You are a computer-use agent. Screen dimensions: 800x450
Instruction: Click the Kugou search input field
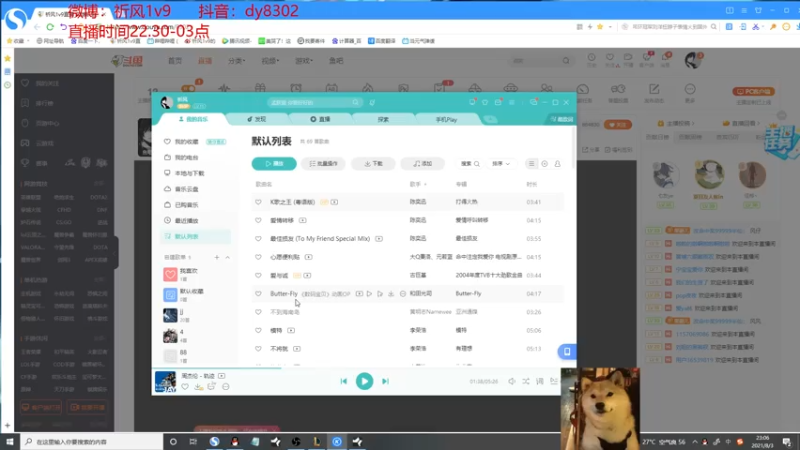pos(314,103)
